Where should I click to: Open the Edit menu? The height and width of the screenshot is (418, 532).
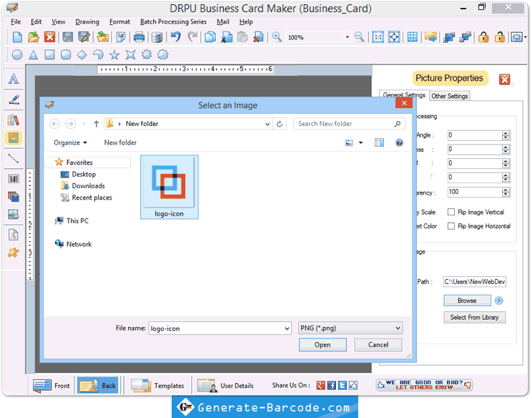point(36,21)
